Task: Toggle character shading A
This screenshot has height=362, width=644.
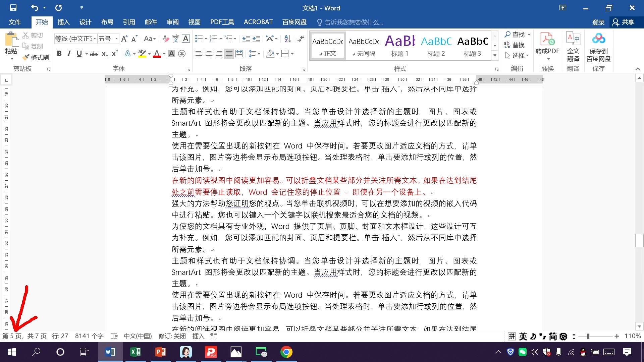Action: [x=171, y=54]
